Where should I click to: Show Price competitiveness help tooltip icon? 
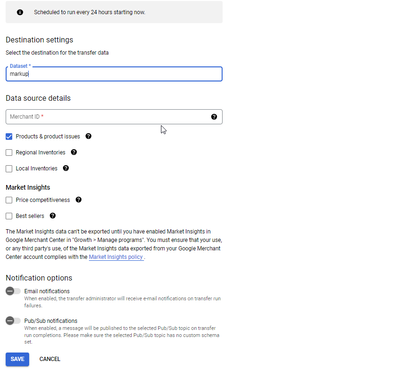coord(78,200)
